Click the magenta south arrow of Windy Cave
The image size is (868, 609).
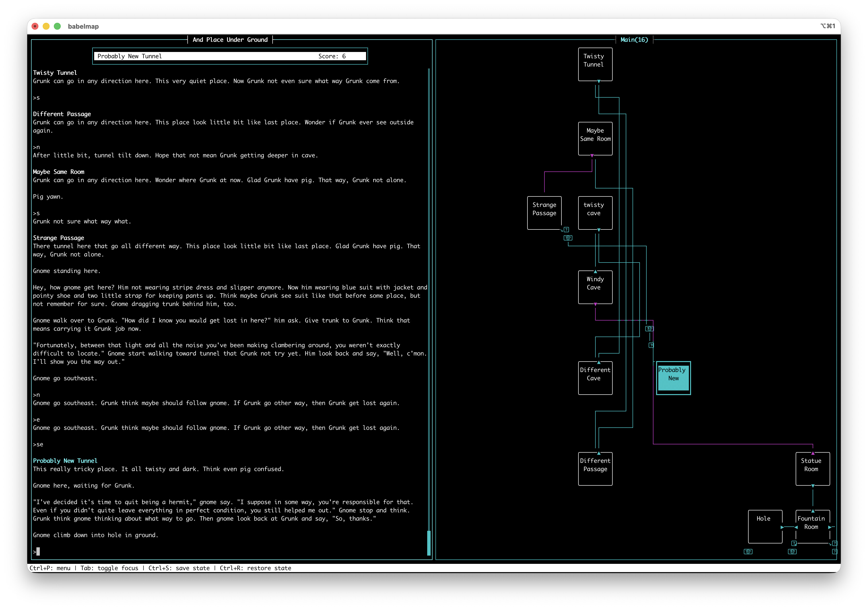tap(595, 304)
